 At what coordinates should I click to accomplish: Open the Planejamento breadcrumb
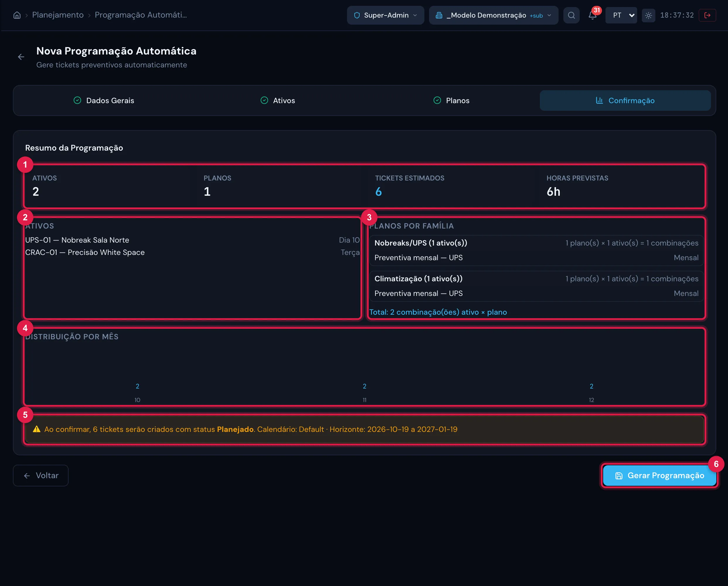pyautogui.click(x=58, y=15)
